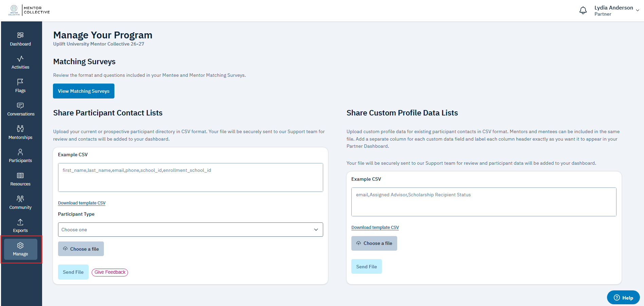
Task: Choose a file for participant contact list
Action: [81, 249]
